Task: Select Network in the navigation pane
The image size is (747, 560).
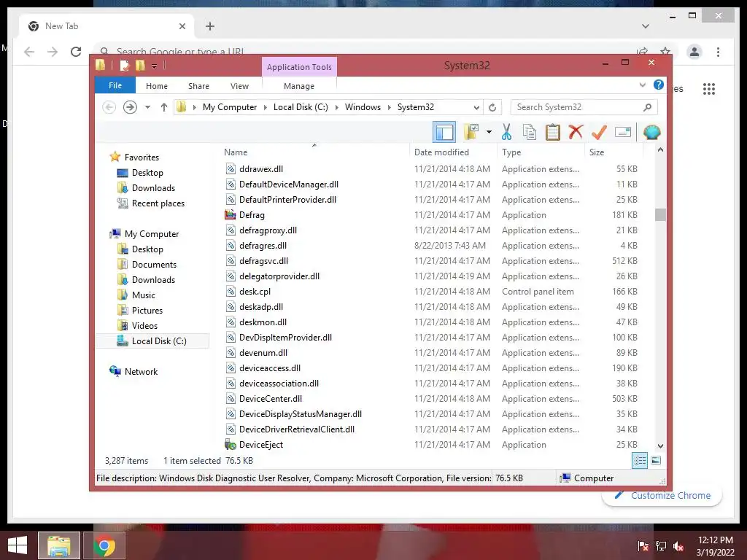Action: 141,371
